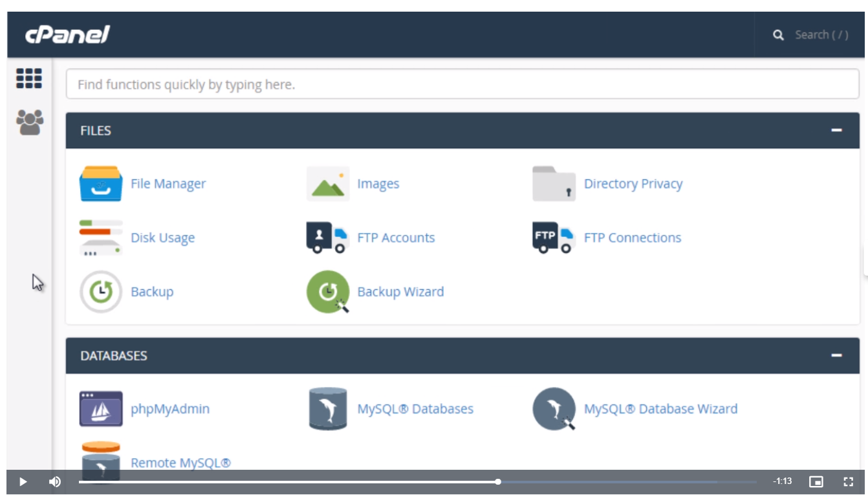Open the Disk Usage link
Viewport: 868px width, 495px height.
coord(162,238)
